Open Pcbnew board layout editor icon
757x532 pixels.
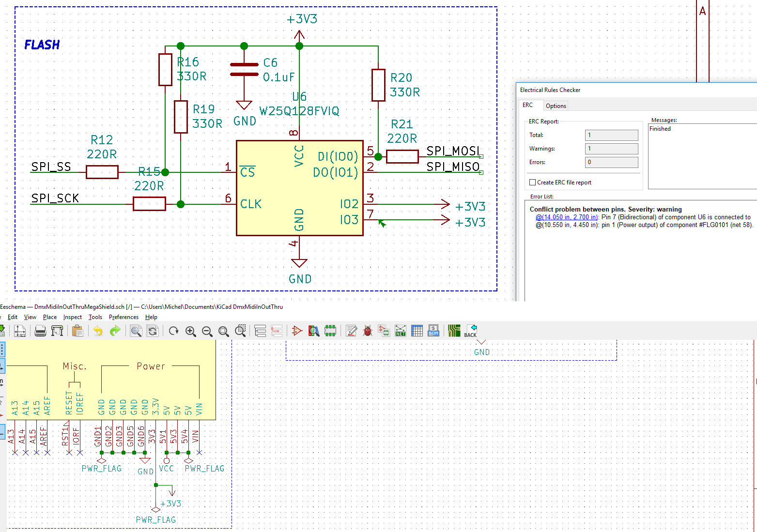[454, 331]
